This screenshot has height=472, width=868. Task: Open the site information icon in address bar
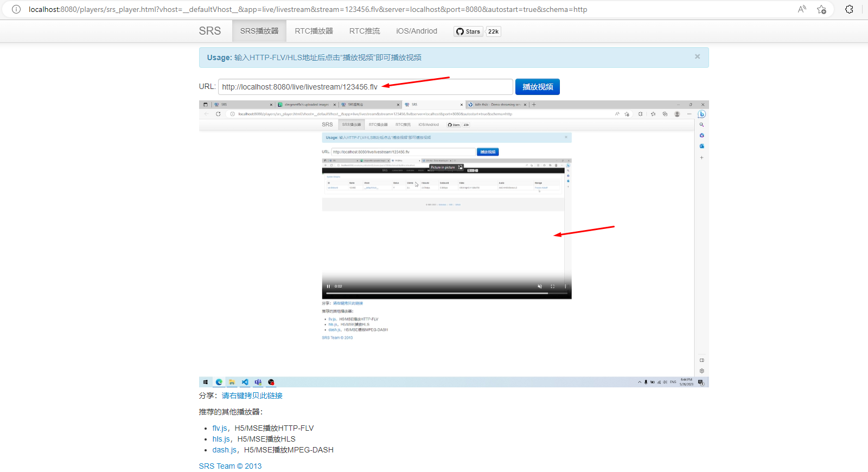tap(16, 9)
